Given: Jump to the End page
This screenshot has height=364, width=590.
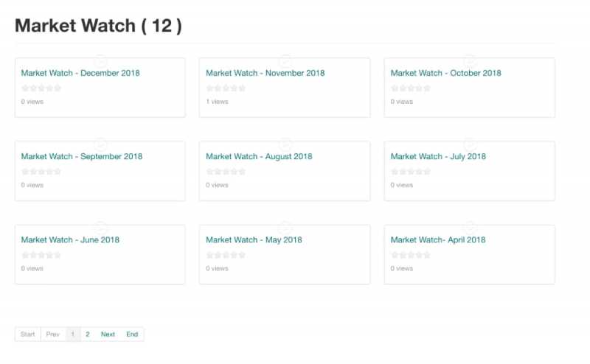Looking at the screenshot, I should [132, 335].
